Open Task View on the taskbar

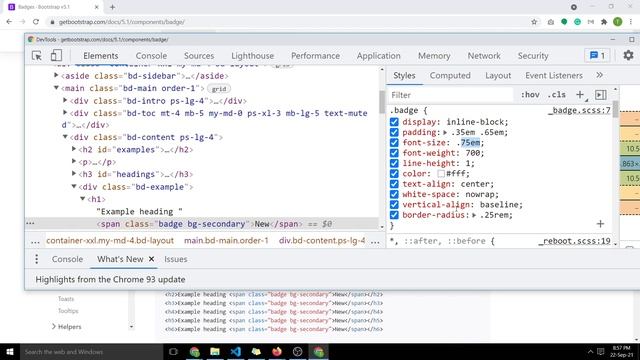point(173,351)
